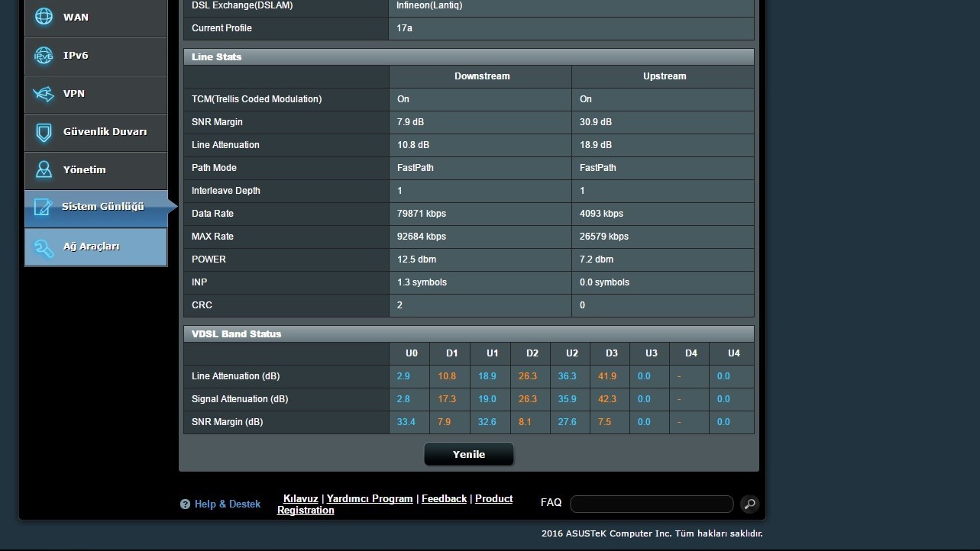
Task: Open the Yardımcı Program link
Action: pos(370,498)
